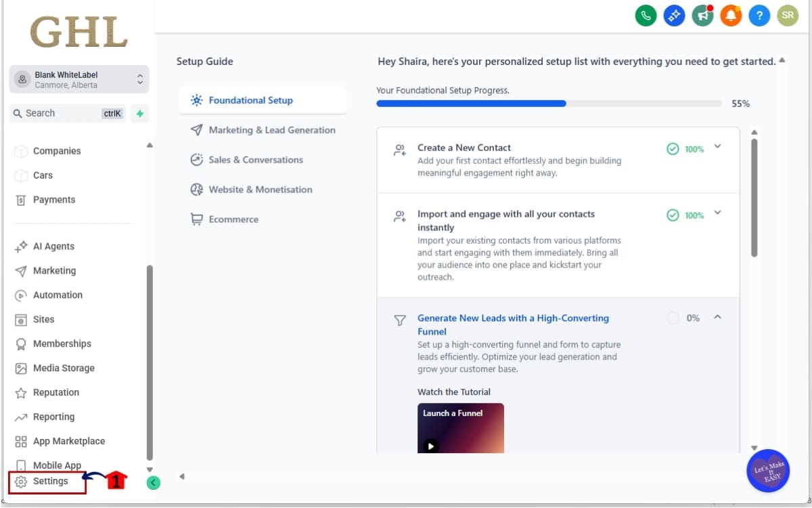
Task: Expand the Import and engage contacts item
Action: tap(717, 214)
